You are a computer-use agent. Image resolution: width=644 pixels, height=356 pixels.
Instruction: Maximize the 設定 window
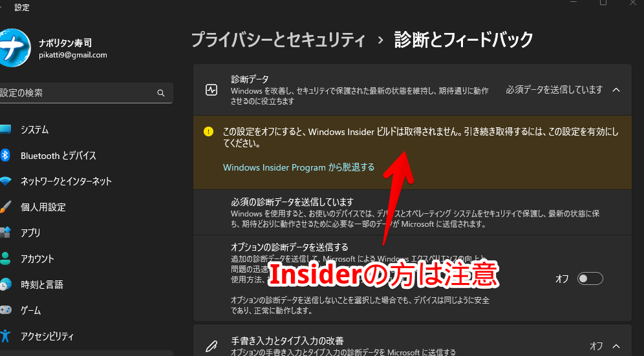[x=603, y=3]
